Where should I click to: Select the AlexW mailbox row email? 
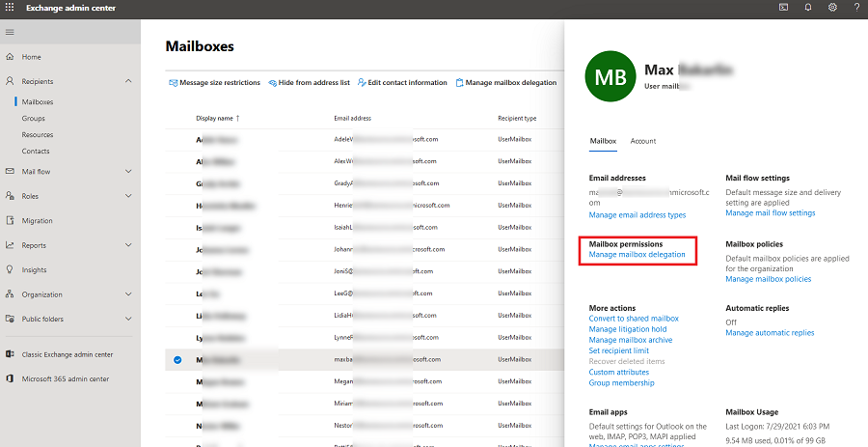tap(385, 161)
